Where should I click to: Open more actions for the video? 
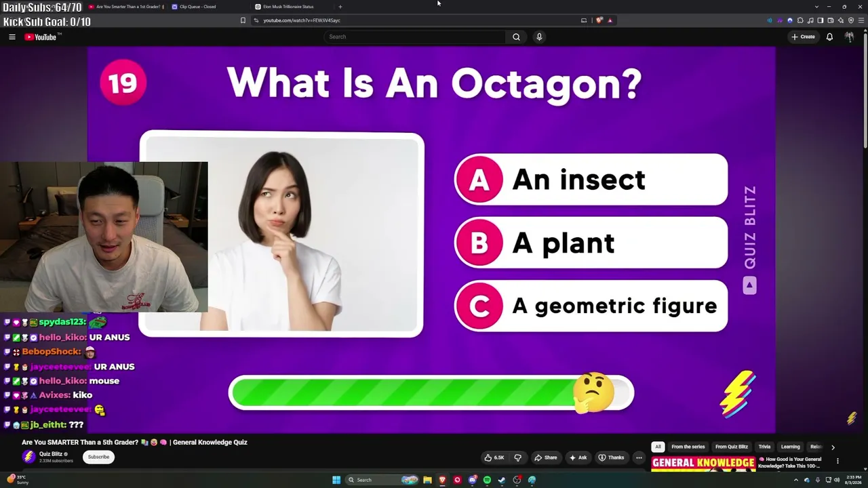639,457
